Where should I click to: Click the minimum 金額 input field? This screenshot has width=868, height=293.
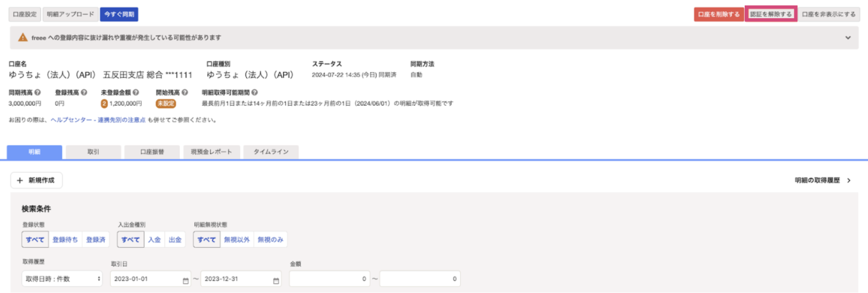330,279
